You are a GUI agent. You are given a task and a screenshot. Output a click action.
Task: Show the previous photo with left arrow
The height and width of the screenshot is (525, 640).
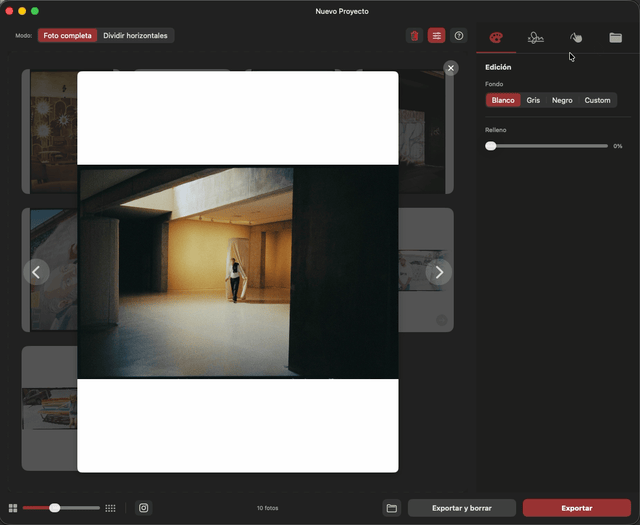(x=36, y=272)
